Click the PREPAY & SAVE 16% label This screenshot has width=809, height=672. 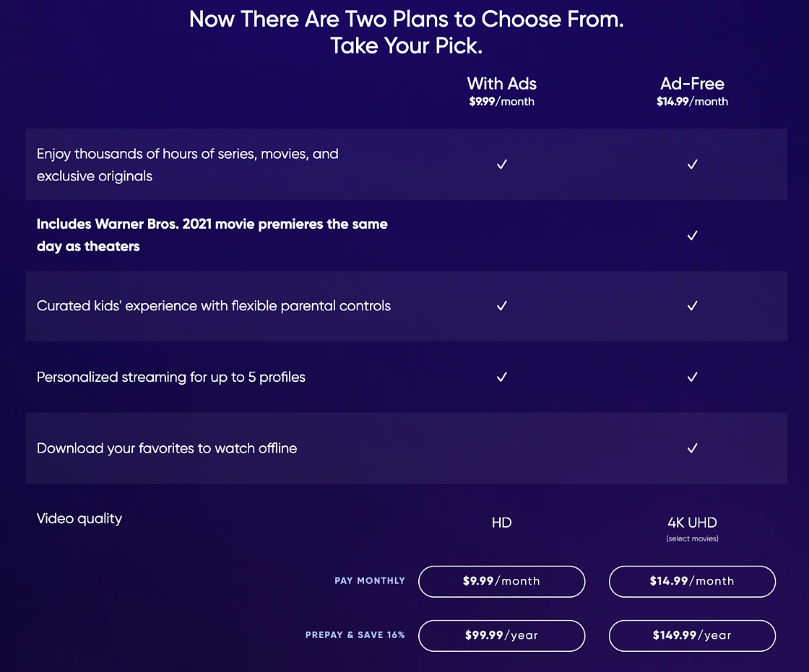355,635
